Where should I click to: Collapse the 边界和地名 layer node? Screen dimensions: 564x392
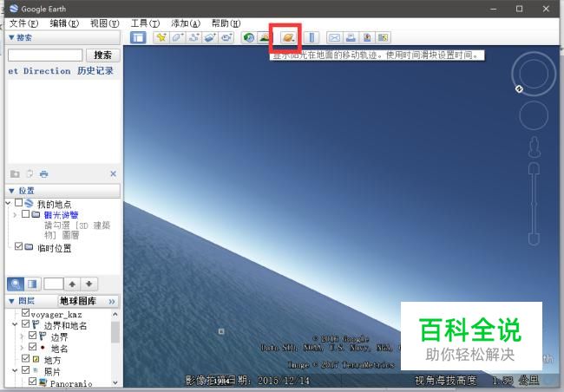pyautogui.click(x=15, y=324)
